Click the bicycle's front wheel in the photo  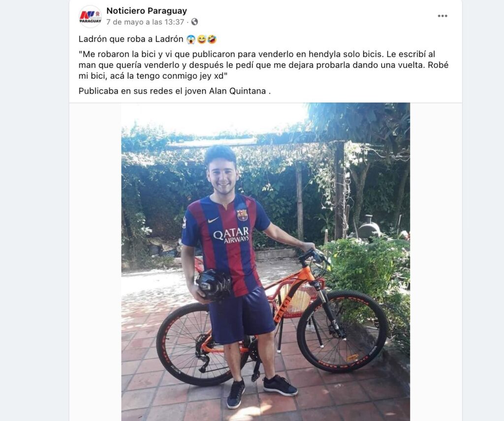(x=342, y=331)
